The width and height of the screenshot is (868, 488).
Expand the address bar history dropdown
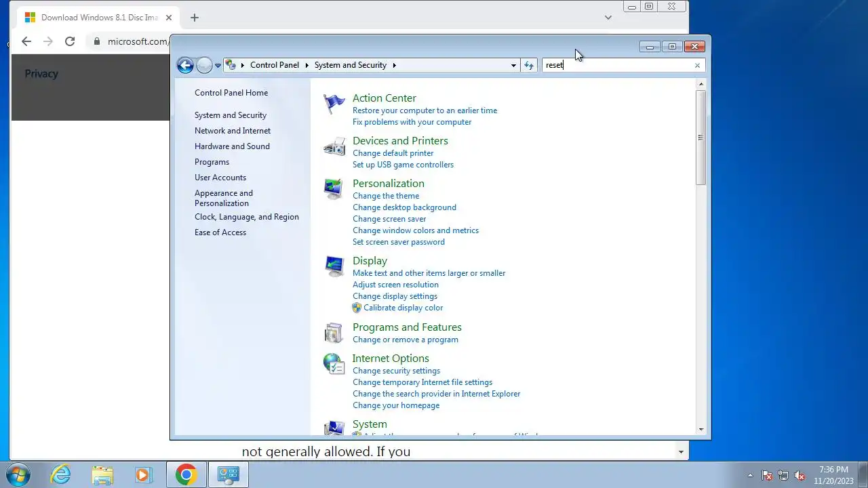(x=513, y=65)
